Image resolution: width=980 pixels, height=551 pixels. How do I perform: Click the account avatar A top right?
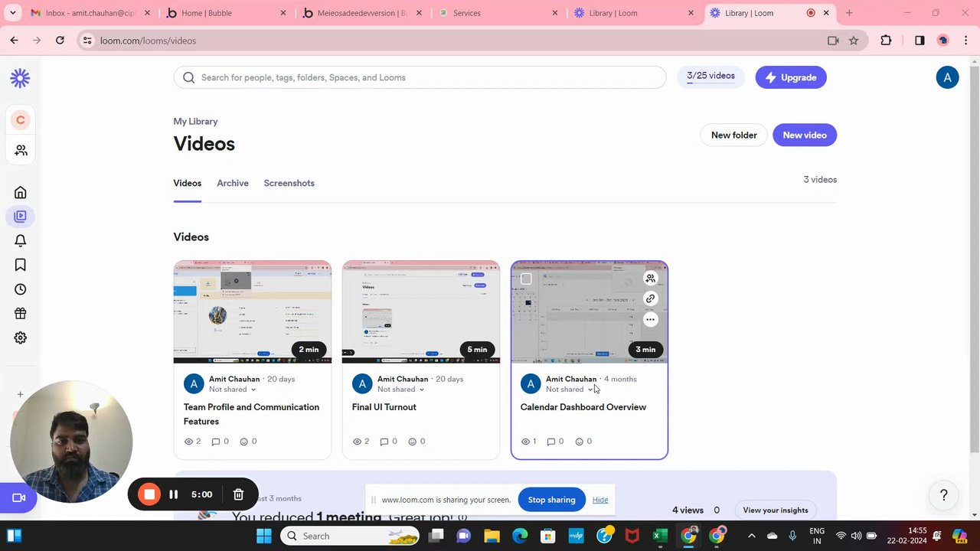[x=947, y=77]
